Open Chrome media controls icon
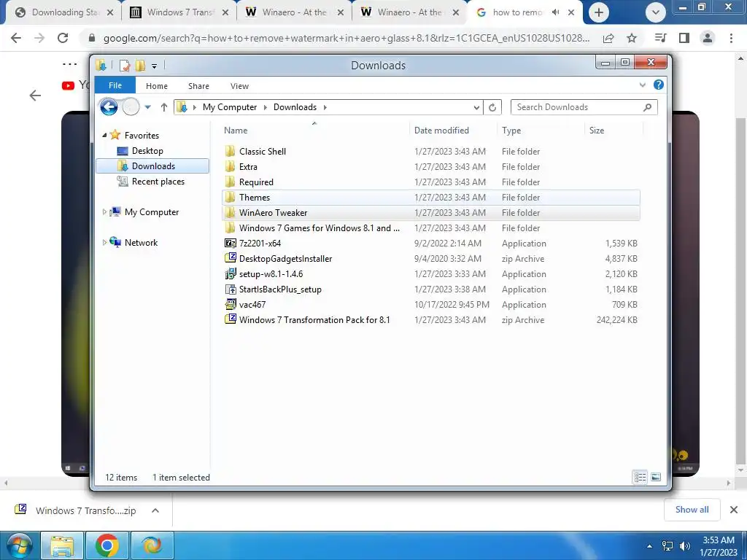747x560 pixels. pyautogui.click(x=660, y=38)
